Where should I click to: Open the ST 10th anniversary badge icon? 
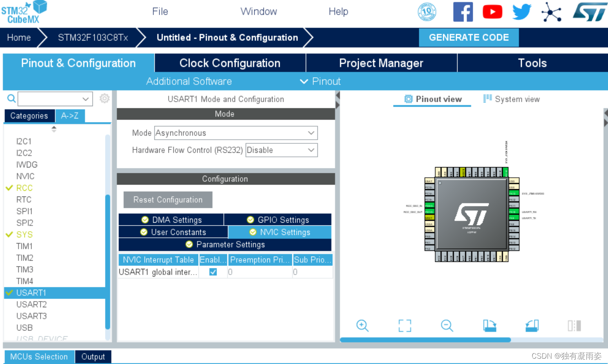427,11
